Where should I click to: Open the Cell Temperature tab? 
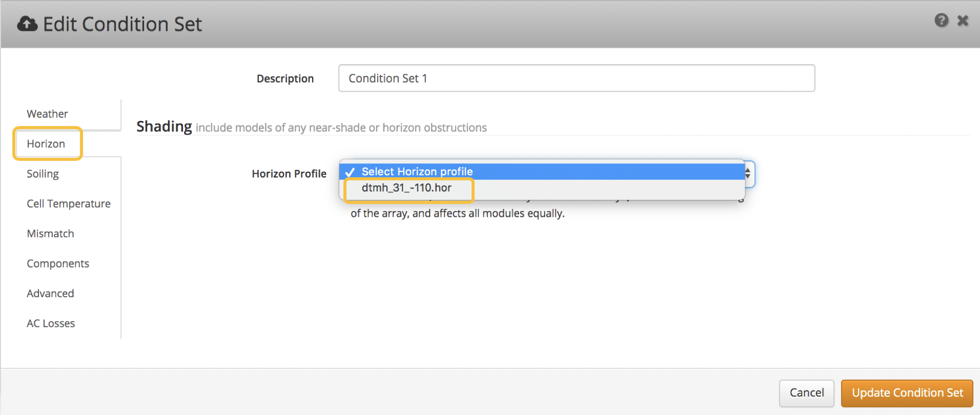point(69,204)
